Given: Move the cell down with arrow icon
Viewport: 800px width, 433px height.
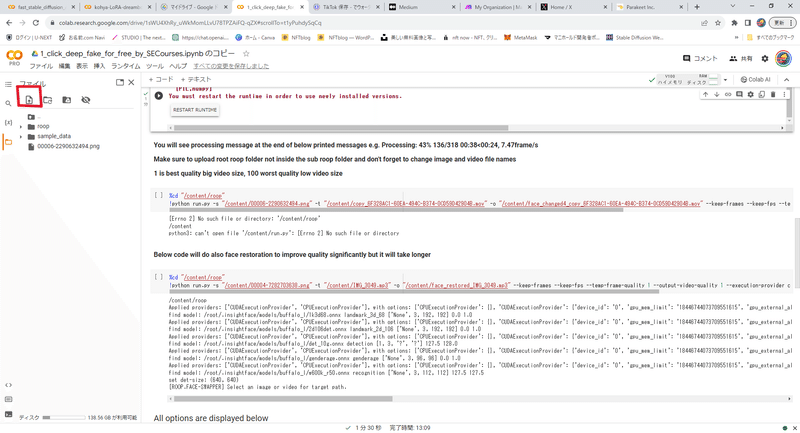Looking at the screenshot, I should tap(716, 94).
